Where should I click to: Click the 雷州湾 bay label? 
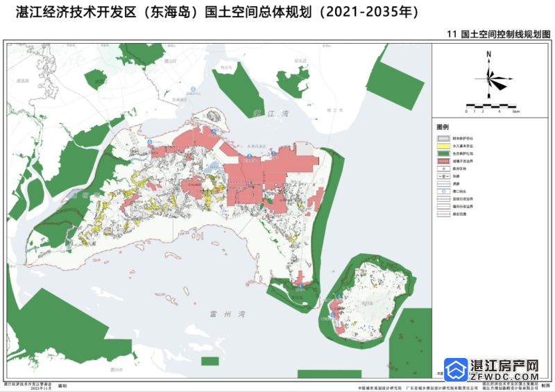228,314
